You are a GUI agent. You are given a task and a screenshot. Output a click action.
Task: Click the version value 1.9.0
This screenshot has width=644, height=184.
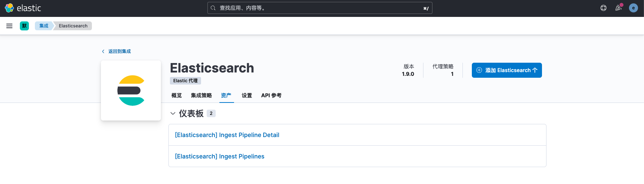point(408,74)
